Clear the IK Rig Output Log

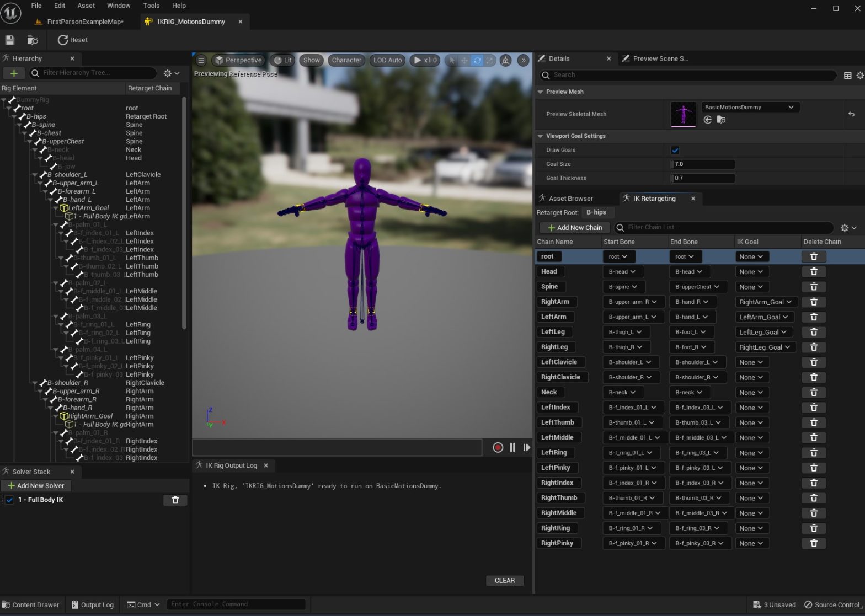[504, 581]
